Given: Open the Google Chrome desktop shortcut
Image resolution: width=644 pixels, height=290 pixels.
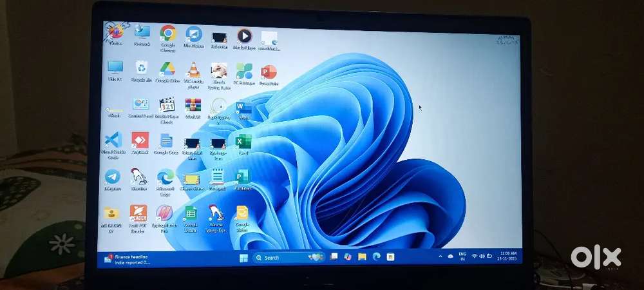Looking at the screenshot, I should [168, 39].
